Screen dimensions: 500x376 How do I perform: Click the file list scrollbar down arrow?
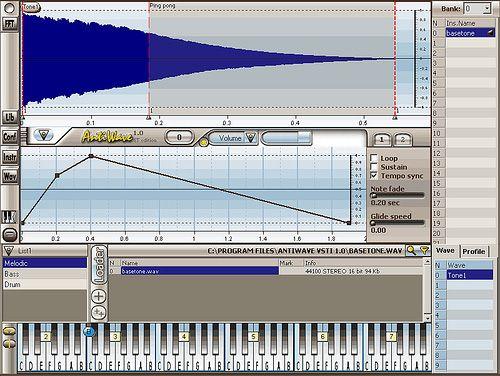click(x=427, y=319)
